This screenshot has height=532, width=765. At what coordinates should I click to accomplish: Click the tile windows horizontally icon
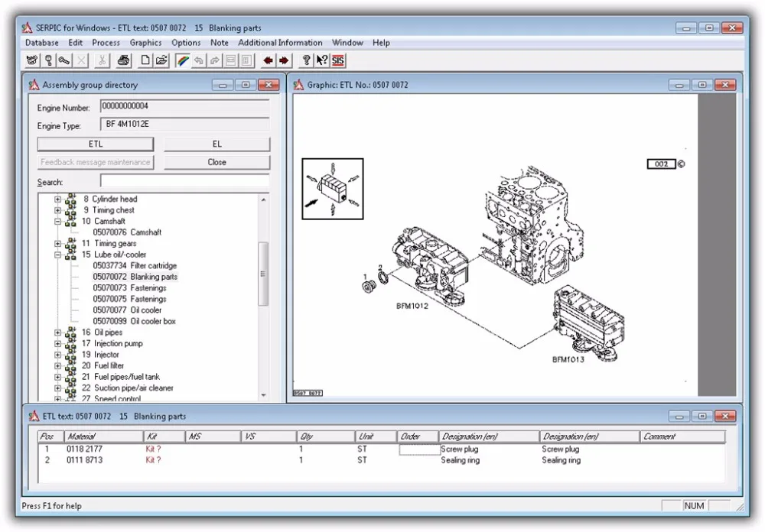coord(231,60)
